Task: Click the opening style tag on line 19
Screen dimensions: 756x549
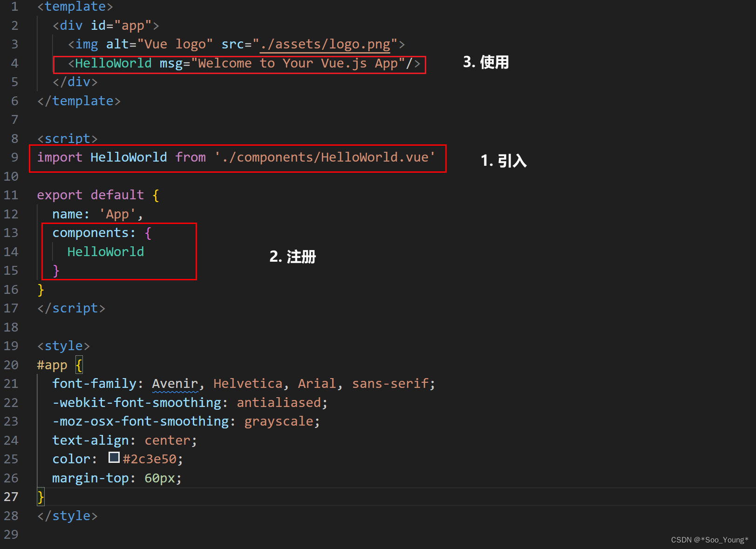Action: pos(64,346)
